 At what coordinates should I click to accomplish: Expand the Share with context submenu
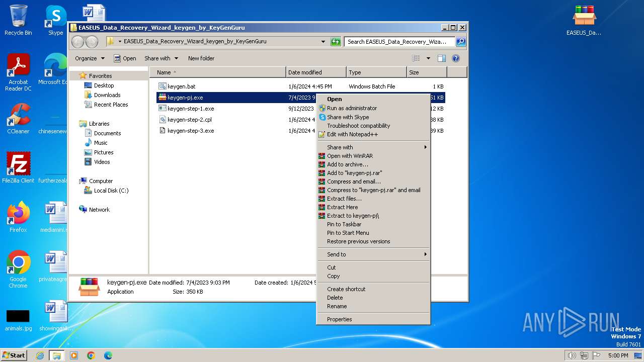click(373, 147)
